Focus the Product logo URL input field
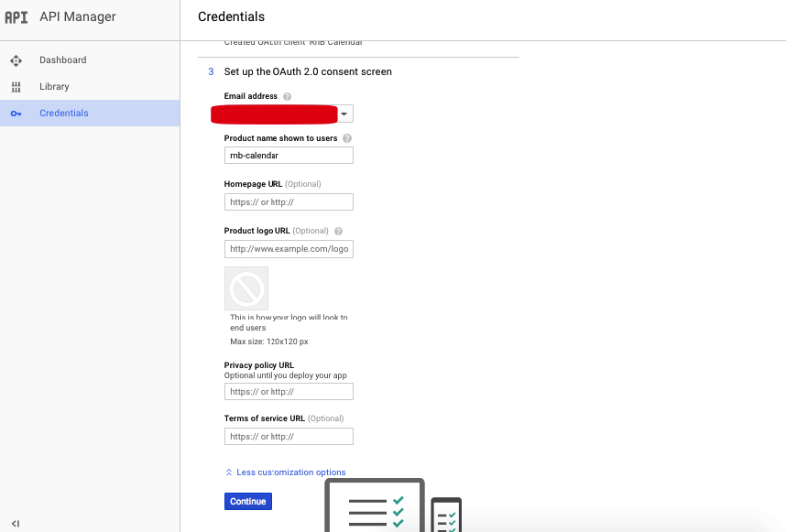This screenshot has height=532, width=786. point(289,249)
